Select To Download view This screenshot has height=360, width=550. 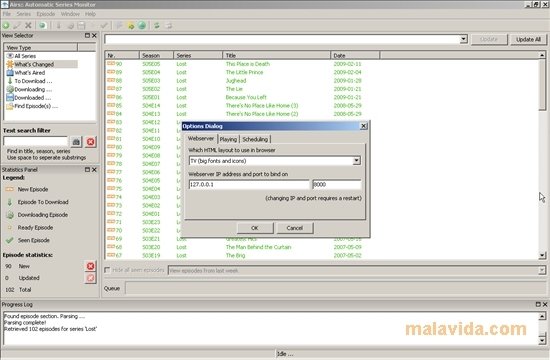click(x=29, y=81)
